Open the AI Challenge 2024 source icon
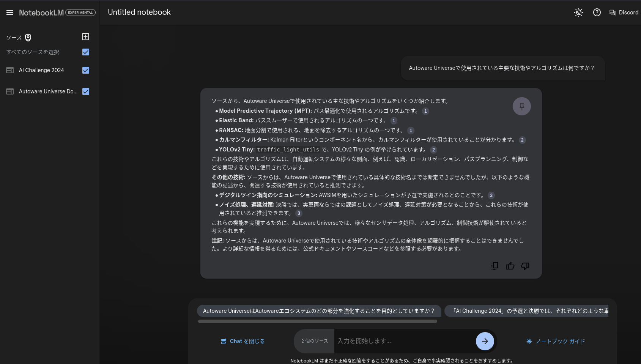 coord(10,70)
